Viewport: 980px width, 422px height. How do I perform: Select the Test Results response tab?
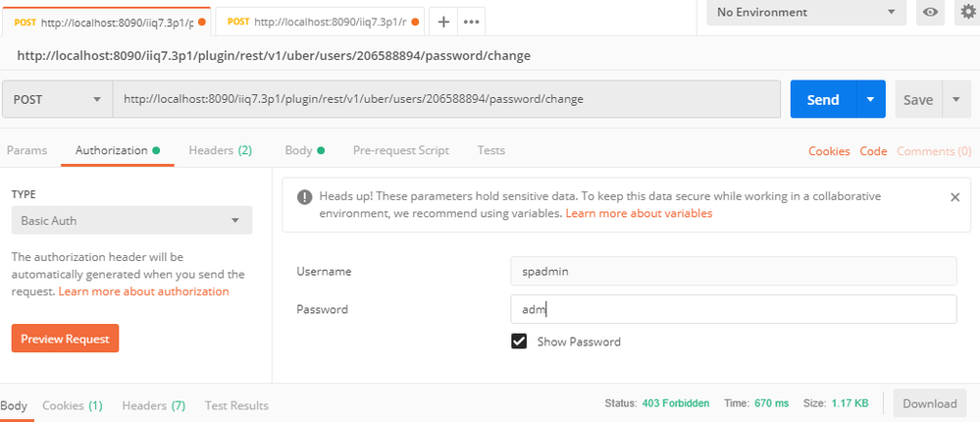pos(236,405)
